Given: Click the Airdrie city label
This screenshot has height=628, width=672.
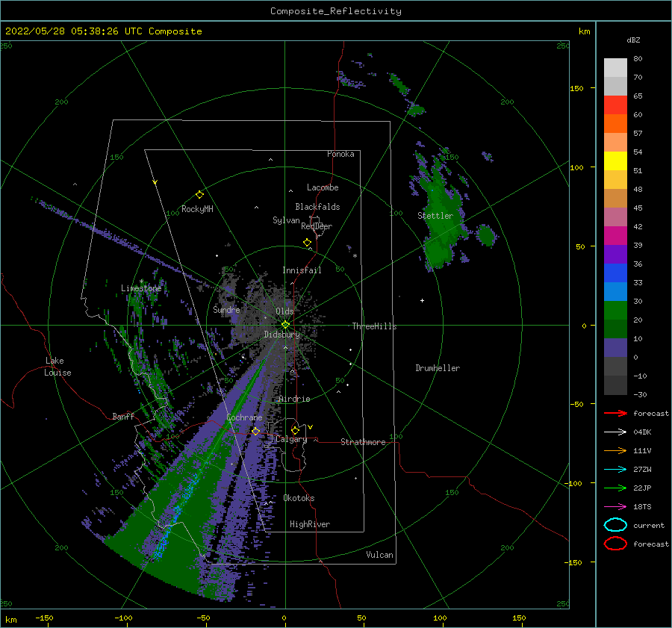Looking at the screenshot, I should click(x=294, y=399).
